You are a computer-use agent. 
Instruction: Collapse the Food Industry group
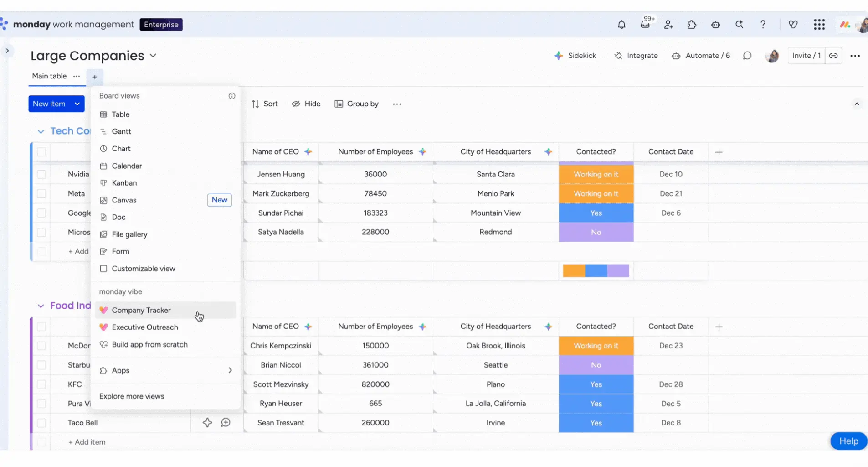[41, 306]
